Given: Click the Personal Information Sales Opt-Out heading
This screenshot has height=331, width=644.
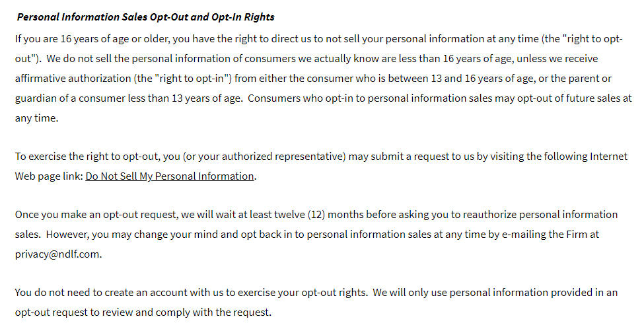Looking at the screenshot, I should click(146, 17).
